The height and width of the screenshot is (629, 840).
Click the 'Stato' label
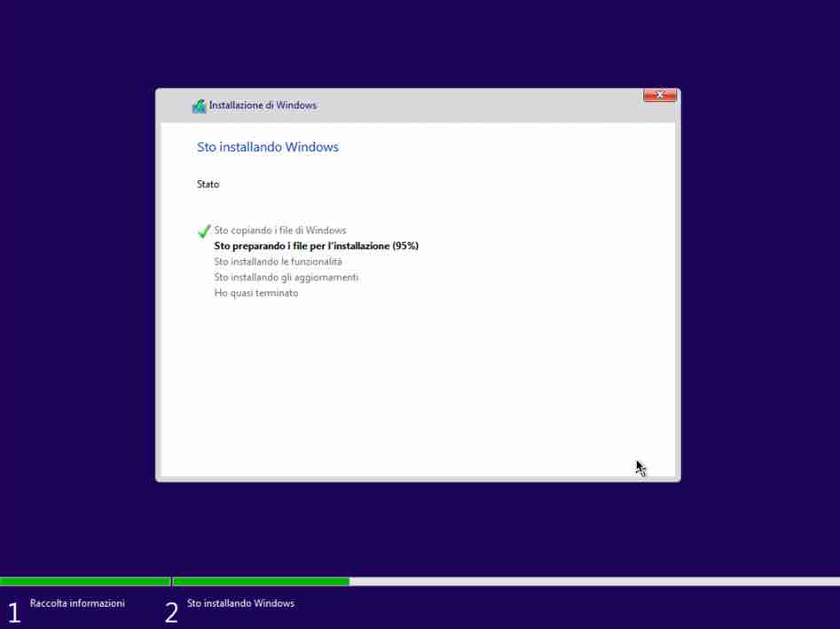pyautogui.click(x=208, y=185)
